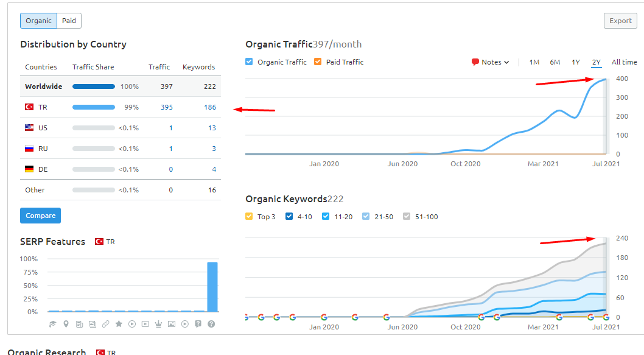
Task: Open the TR keywords count 186
Action: pyautogui.click(x=210, y=107)
